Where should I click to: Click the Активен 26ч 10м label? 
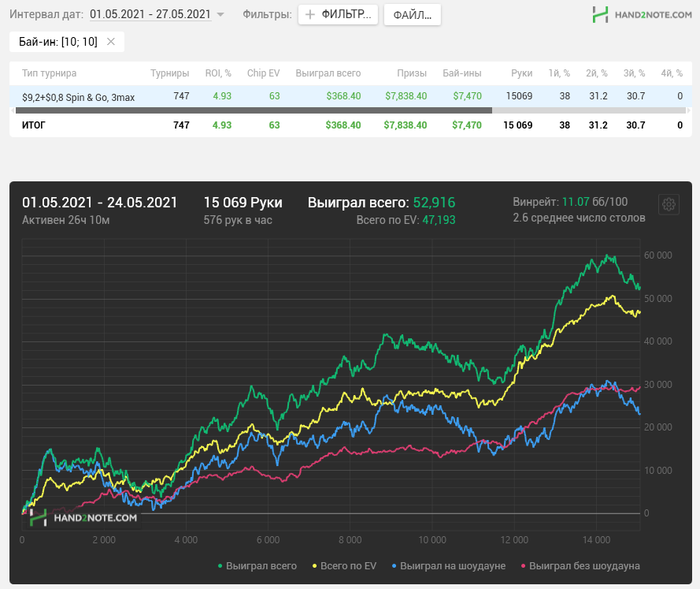click(66, 220)
